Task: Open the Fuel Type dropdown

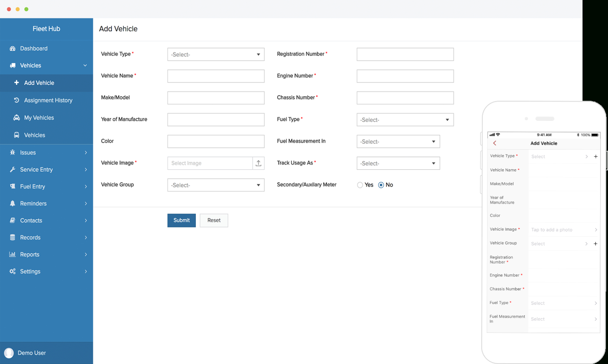Action: 405,119
